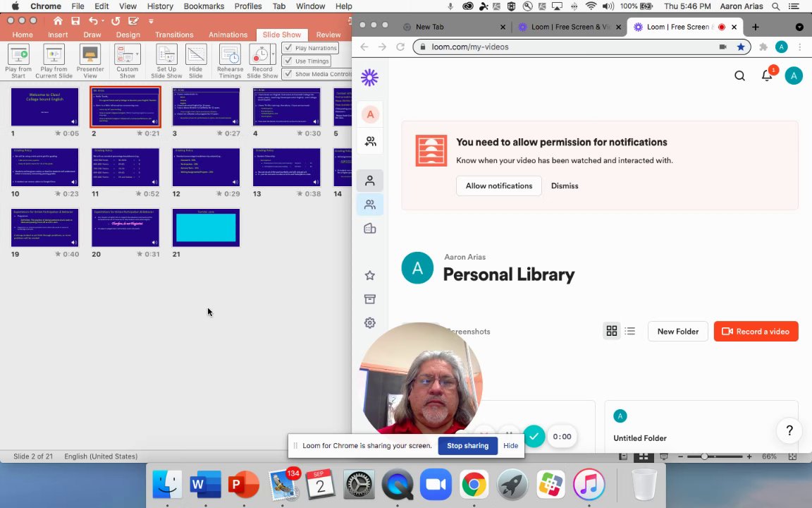Click Loom sidebar invite people icon
This screenshot has width=812, height=508.
click(x=370, y=141)
